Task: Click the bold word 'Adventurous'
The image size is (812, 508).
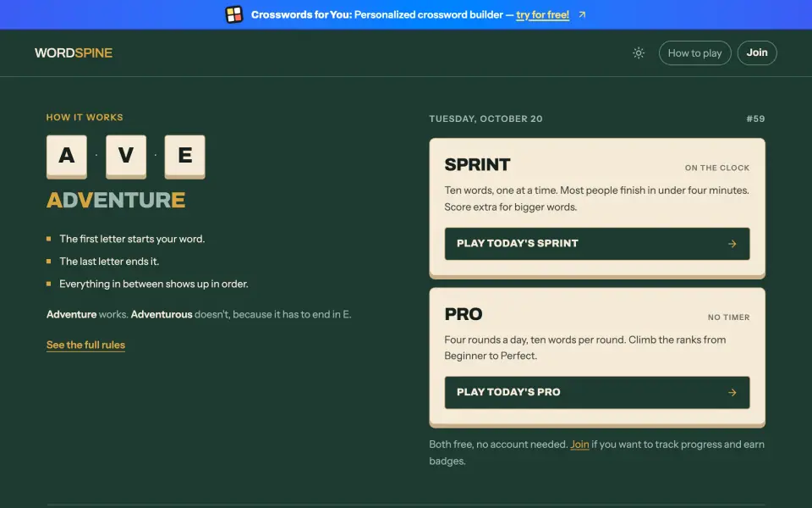Action: 162,314
